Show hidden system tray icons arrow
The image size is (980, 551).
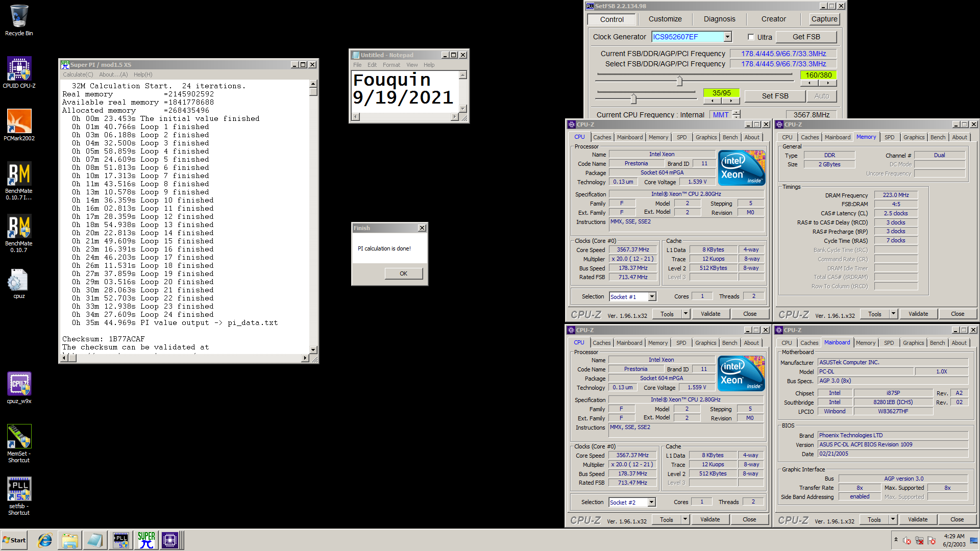coord(896,540)
